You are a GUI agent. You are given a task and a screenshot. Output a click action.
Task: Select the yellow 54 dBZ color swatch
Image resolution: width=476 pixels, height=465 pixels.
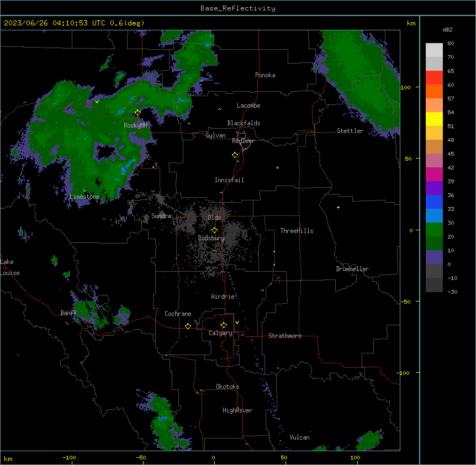[x=434, y=119]
